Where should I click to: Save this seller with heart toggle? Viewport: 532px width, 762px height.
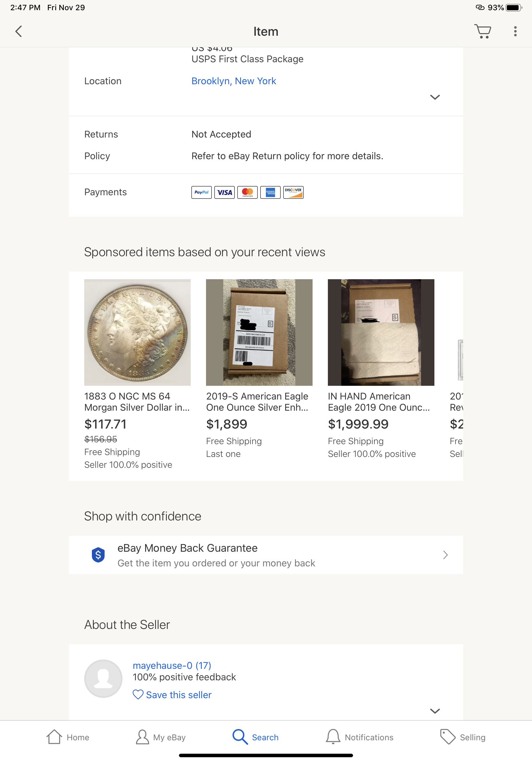(172, 695)
